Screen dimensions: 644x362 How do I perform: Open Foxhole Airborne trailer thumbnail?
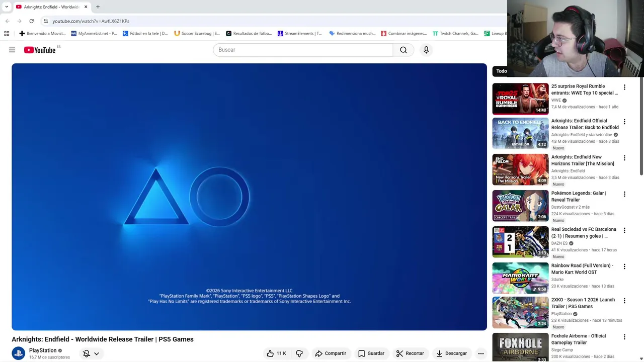(x=520, y=347)
